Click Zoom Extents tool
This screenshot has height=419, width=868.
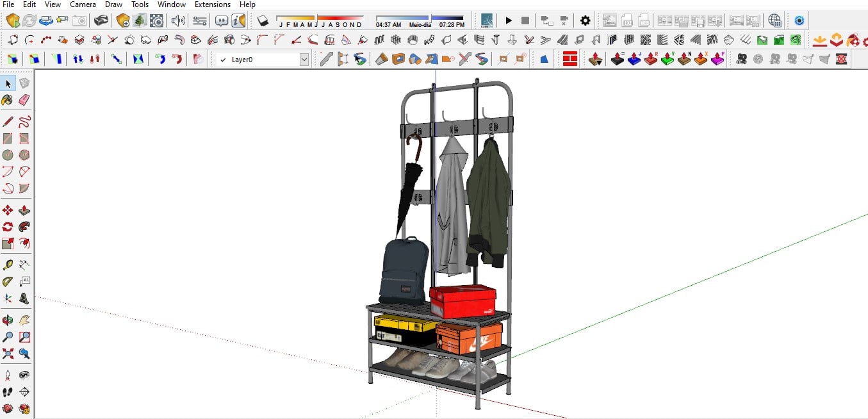pyautogui.click(x=8, y=353)
